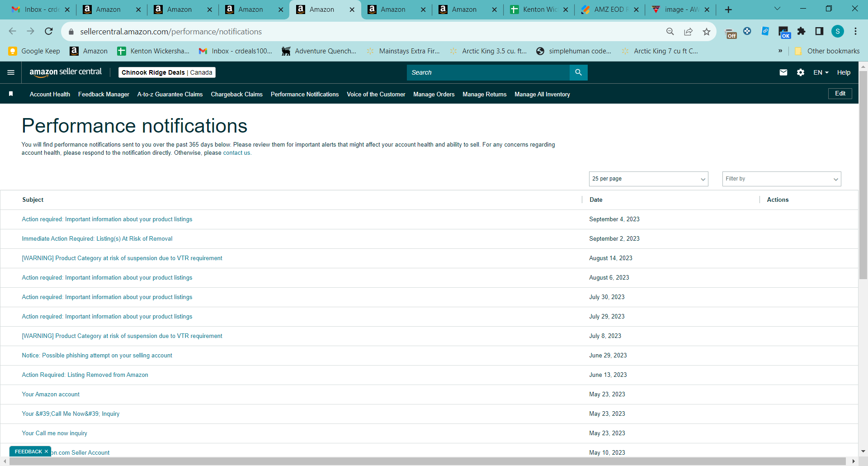The width and height of the screenshot is (868, 466).
Task: Open Action Required: Listing Removed from Amazon
Action: click(x=85, y=375)
